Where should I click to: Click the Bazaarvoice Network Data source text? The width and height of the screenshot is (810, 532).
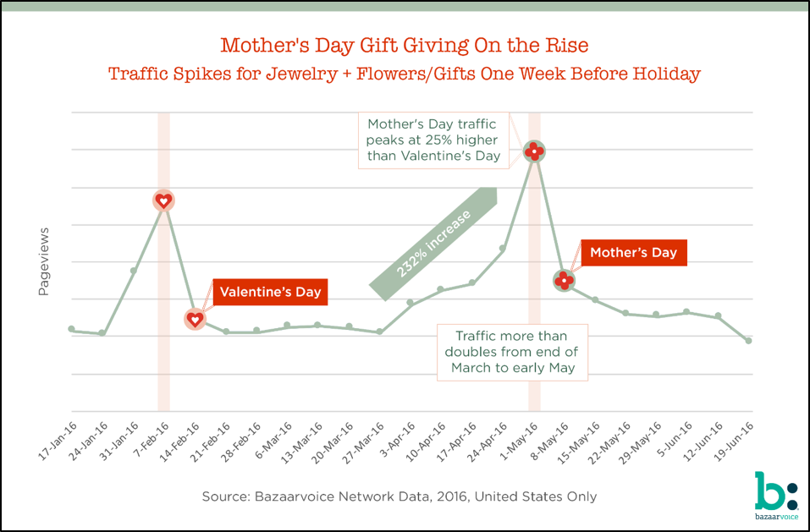tap(399, 496)
